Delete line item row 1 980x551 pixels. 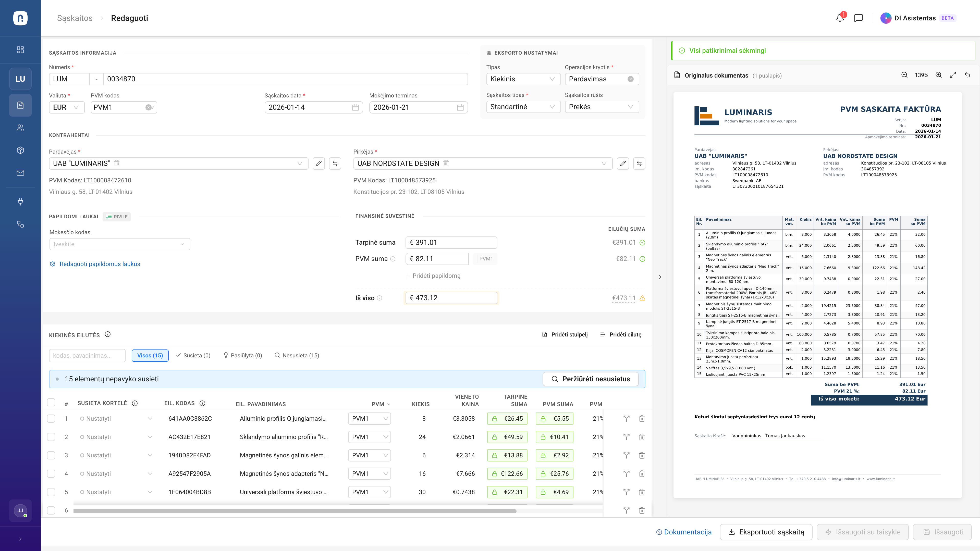[x=642, y=419]
